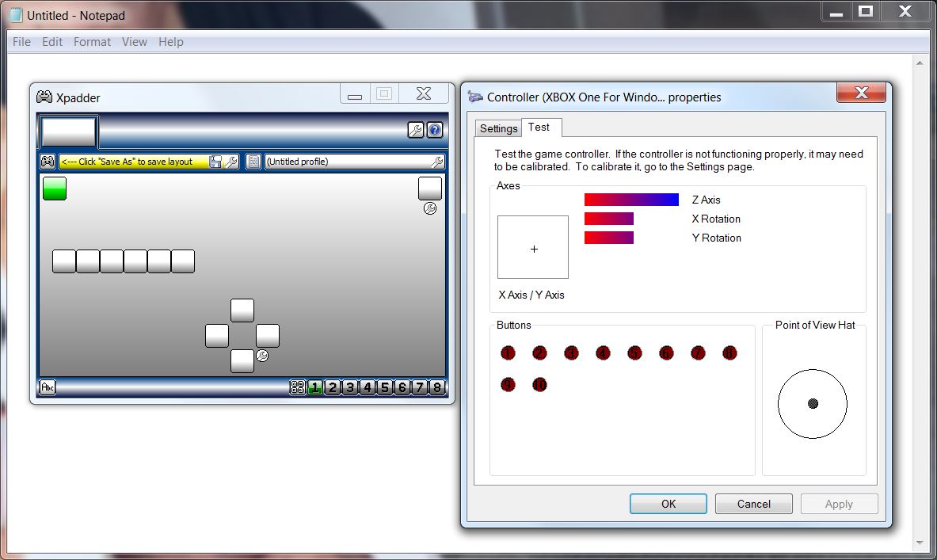Click the X Axis / Y Axis crosshair box
The image size is (937, 560).
[x=533, y=247]
